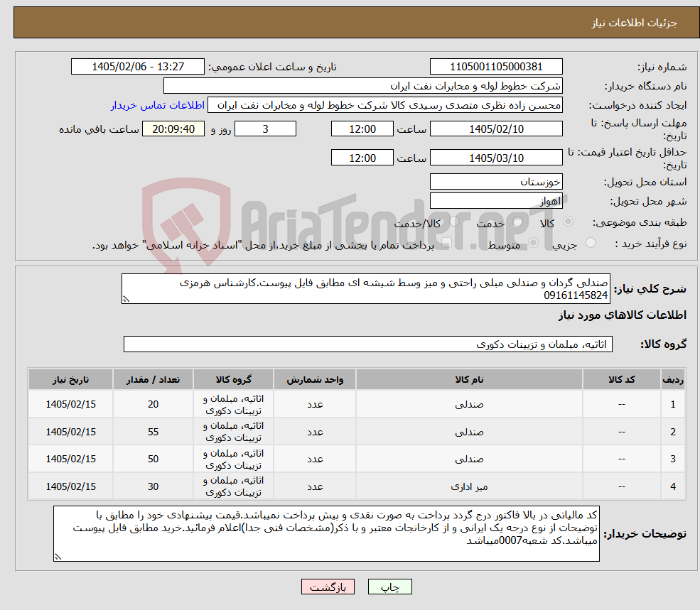The width and height of the screenshot is (700, 610).
Task: Click the buyer notes text area
Action: pyautogui.click(x=326, y=534)
